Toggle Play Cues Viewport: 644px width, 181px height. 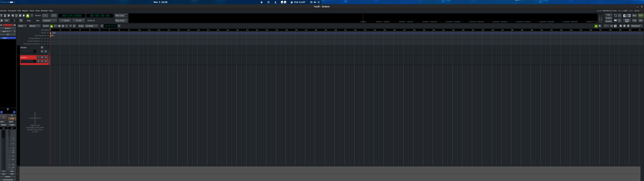click(x=121, y=21)
